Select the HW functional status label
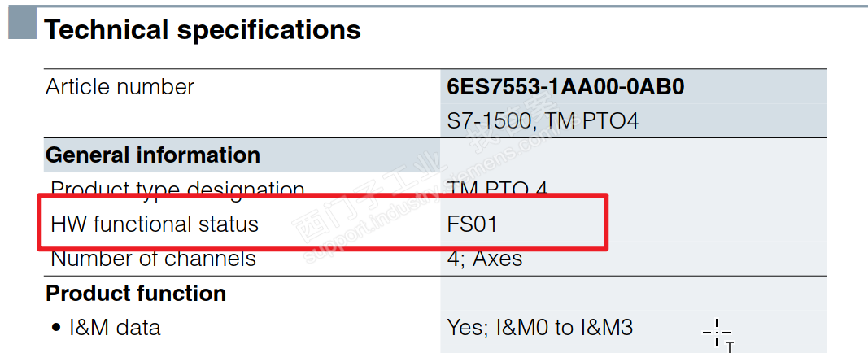This screenshot has width=868, height=353. 155,224
